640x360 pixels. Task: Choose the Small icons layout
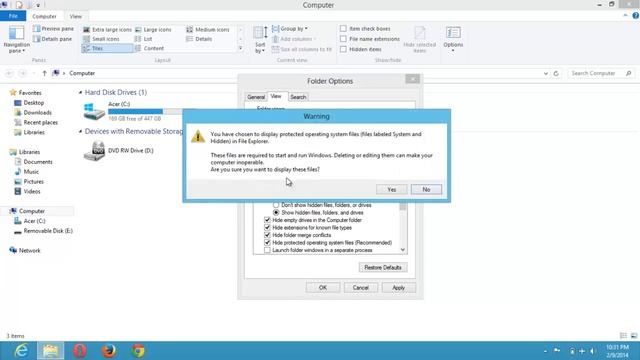point(101,39)
